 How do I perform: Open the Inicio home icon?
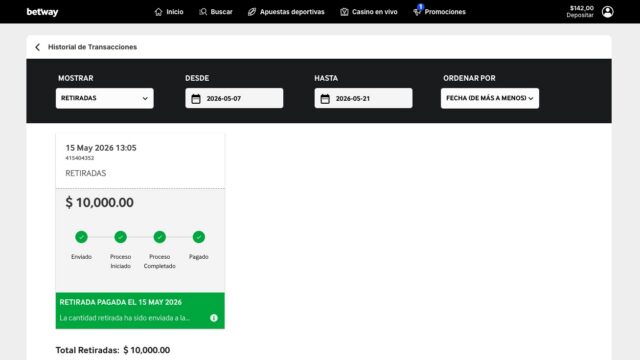coord(158,12)
